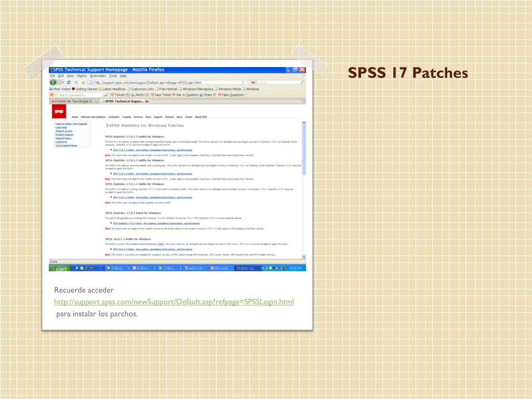Open the back/forward history dropdown arrow

point(63,83)
